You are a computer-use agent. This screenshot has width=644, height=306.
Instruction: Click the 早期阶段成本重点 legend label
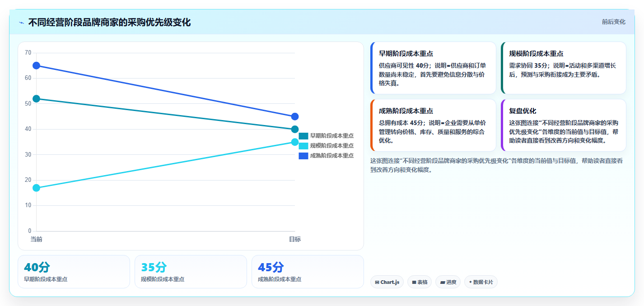click(x=332, y=135)
